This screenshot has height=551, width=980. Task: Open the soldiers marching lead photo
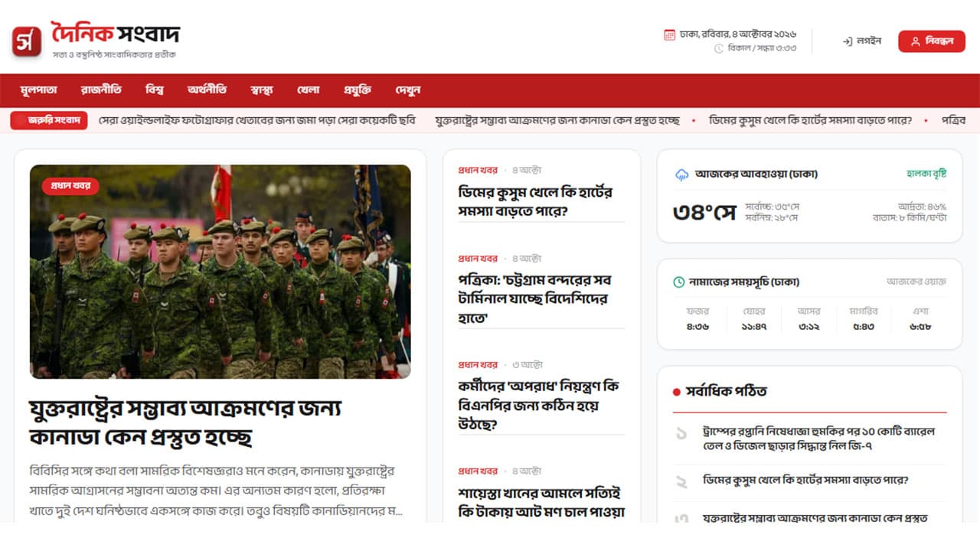pos(220,272)
